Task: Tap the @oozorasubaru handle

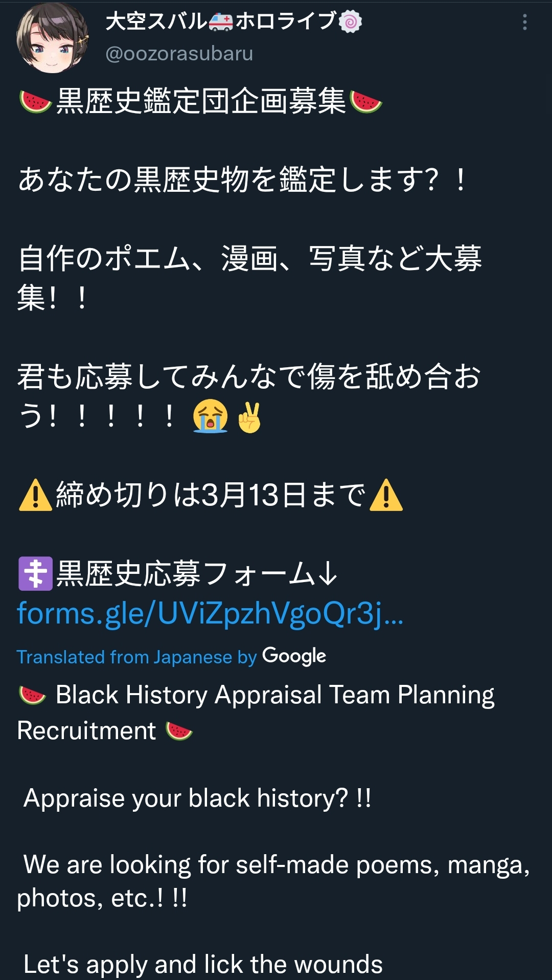Action: (x=179, y=54)
